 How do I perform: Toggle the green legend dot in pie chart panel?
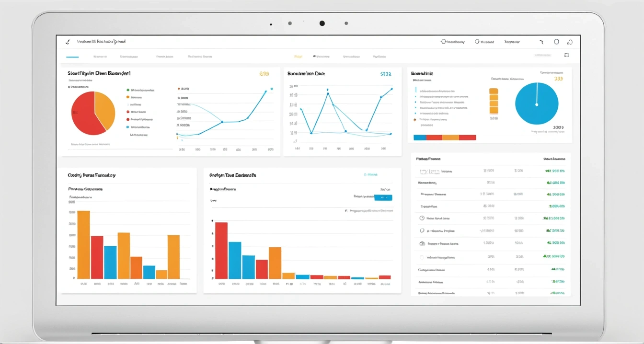128,90
